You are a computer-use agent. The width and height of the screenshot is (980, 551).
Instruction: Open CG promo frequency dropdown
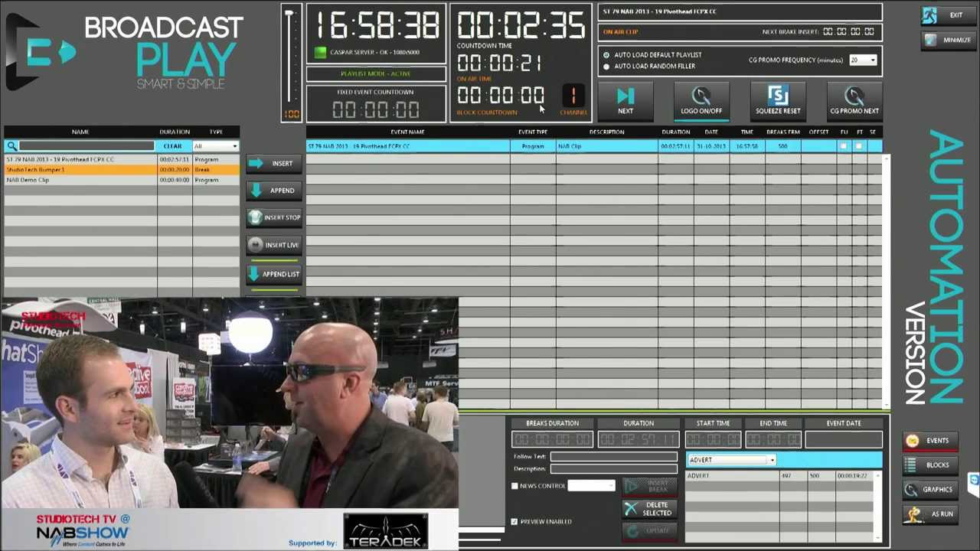tap(863, 60)
